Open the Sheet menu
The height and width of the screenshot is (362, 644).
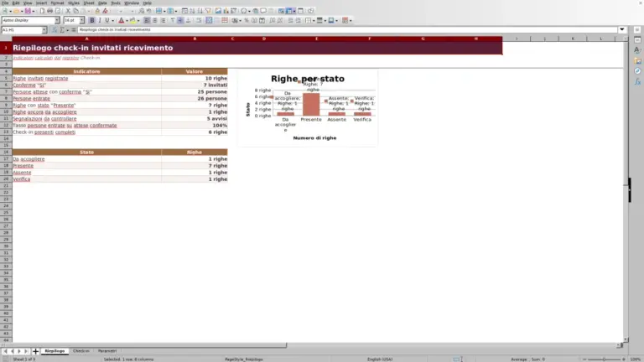(x=89, y=3)
